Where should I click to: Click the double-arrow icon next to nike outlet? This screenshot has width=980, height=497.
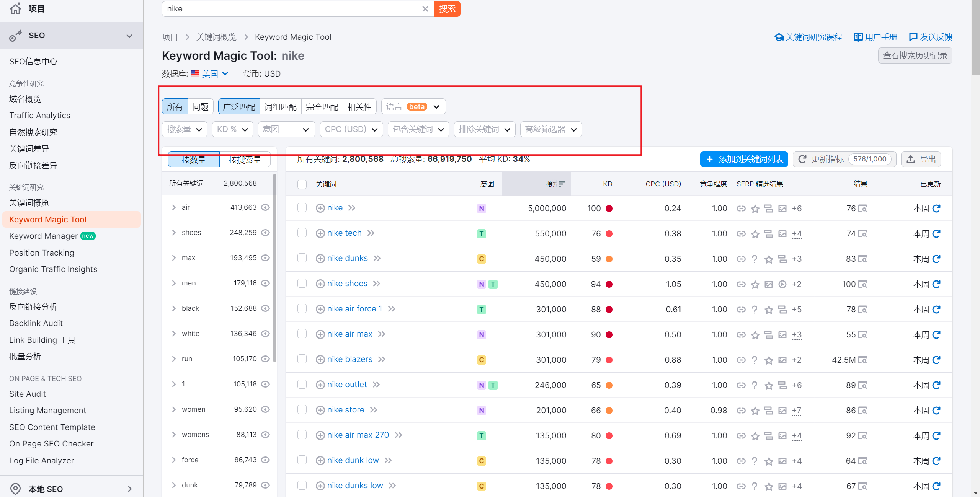click(x=376, y=385)
